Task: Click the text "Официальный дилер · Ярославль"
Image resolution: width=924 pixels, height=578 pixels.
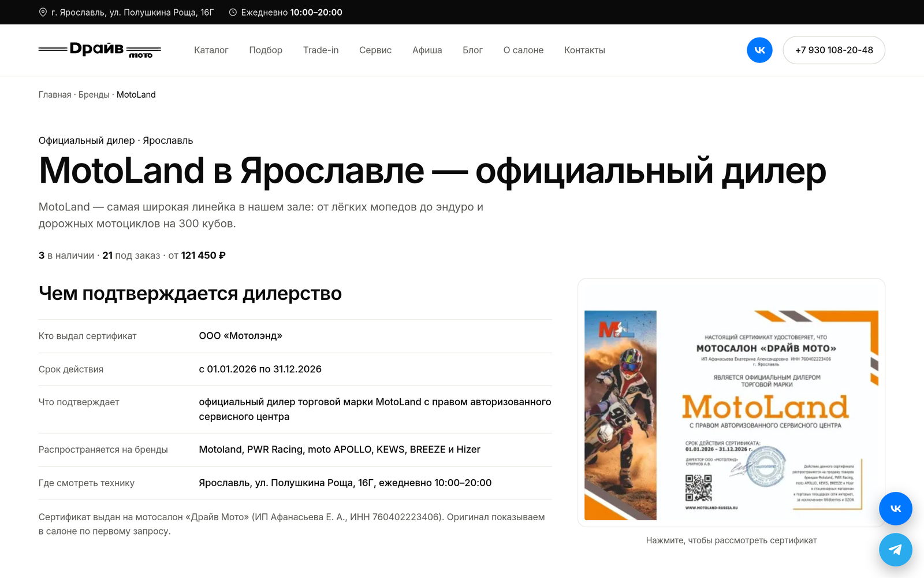Action: pos(116,140)
